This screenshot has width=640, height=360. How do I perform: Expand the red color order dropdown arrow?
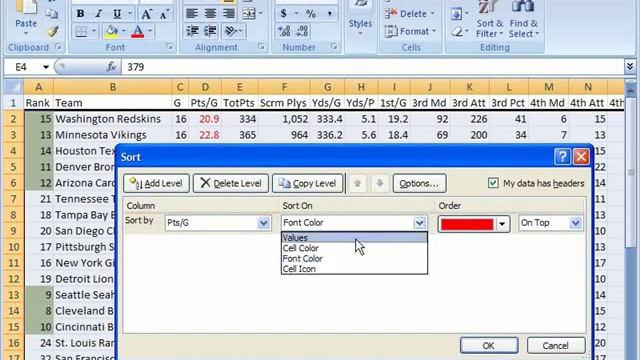(502, 224)
